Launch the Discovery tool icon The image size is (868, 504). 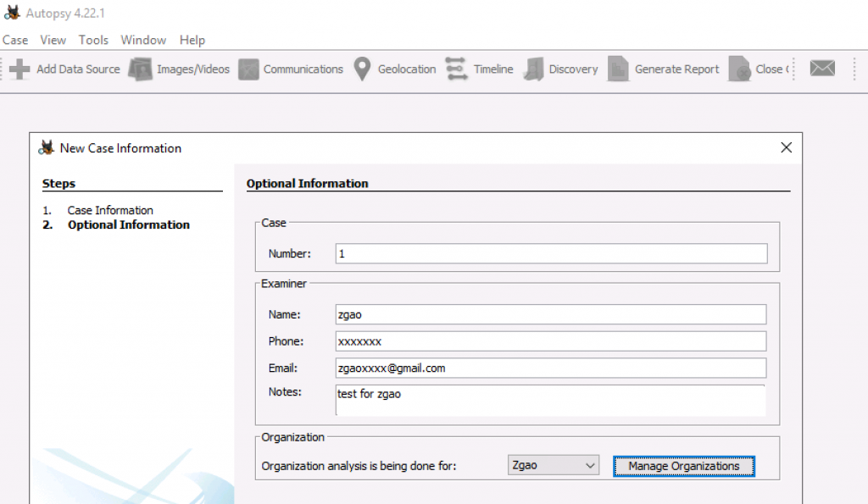click(534, 69)
